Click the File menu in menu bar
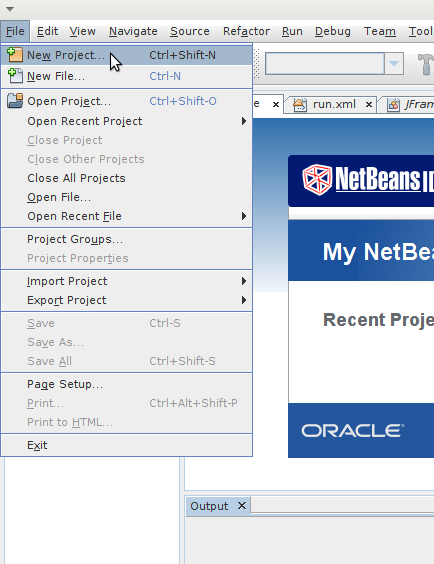 (15, 31)
